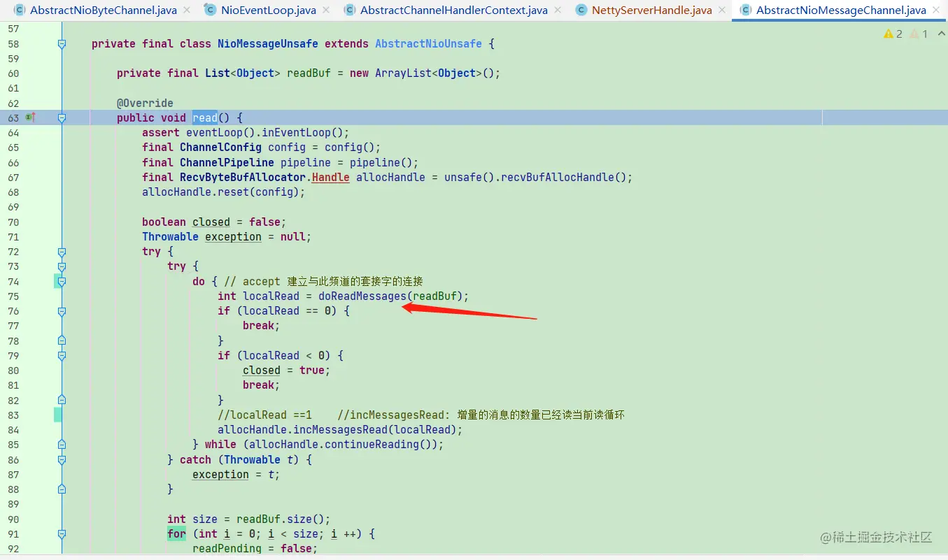Switch to NettyServerHandle.java tab
Viewport: 948px width, 560px height.
coord(651,10)
